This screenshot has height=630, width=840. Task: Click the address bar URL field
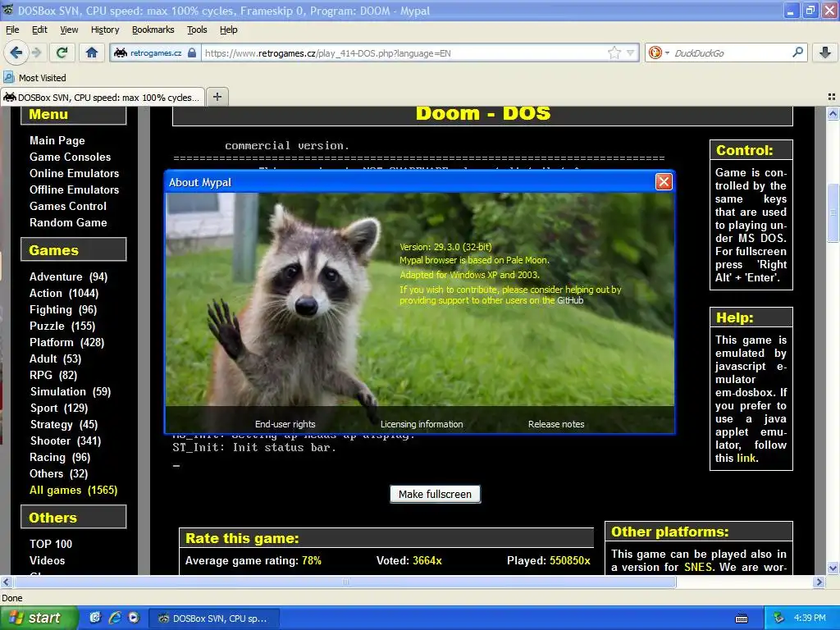pyautogui.click(x=404, y=53)
